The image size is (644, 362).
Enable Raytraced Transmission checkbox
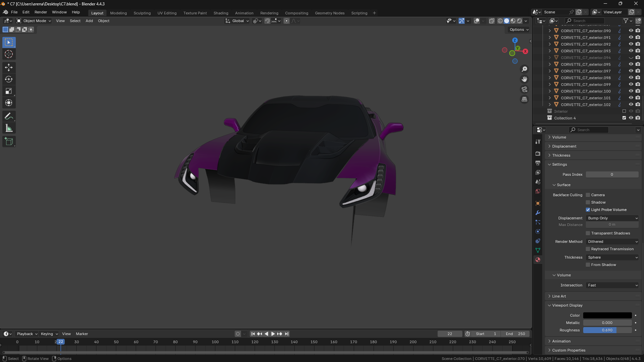coord(588,249)
